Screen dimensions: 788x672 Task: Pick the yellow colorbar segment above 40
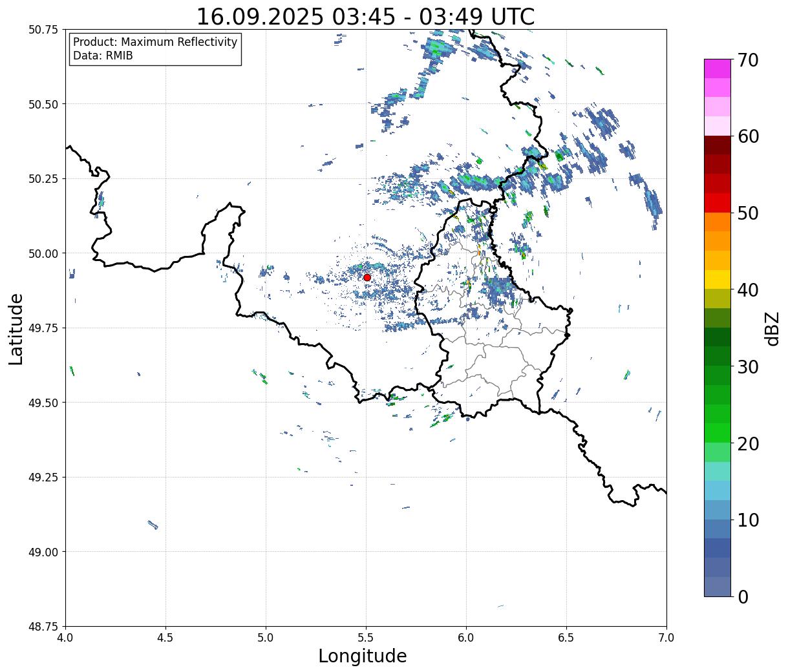pos(718,280)
